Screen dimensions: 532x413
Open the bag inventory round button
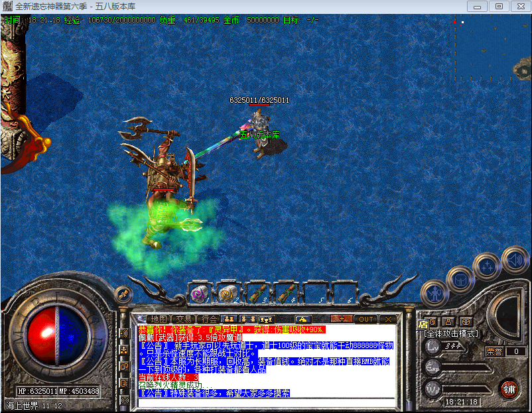coord(460,280)
